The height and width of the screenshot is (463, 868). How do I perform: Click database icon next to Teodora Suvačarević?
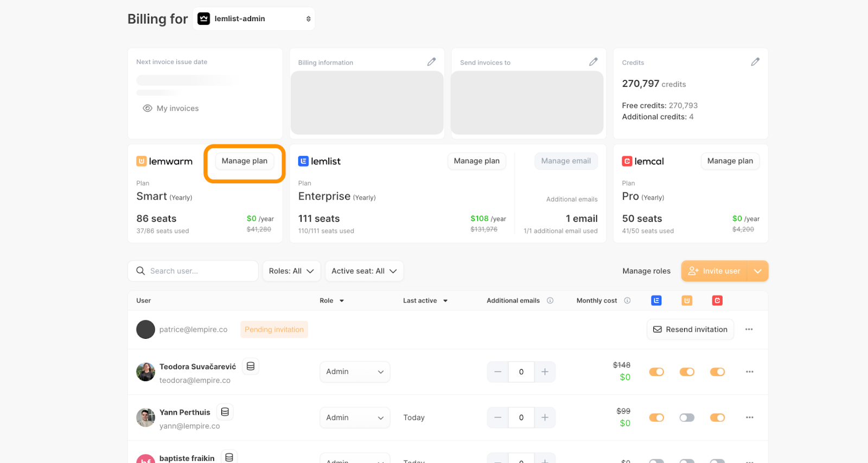coord(251,366)
